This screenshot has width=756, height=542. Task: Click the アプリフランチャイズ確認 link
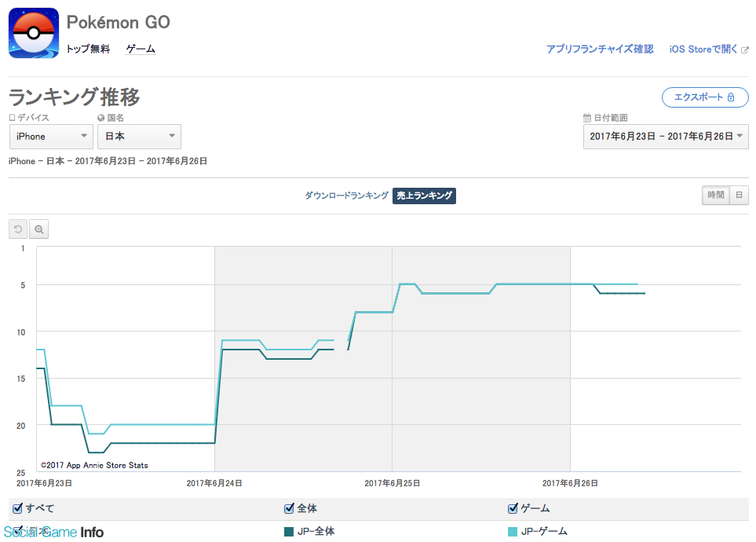pos(600,49)
